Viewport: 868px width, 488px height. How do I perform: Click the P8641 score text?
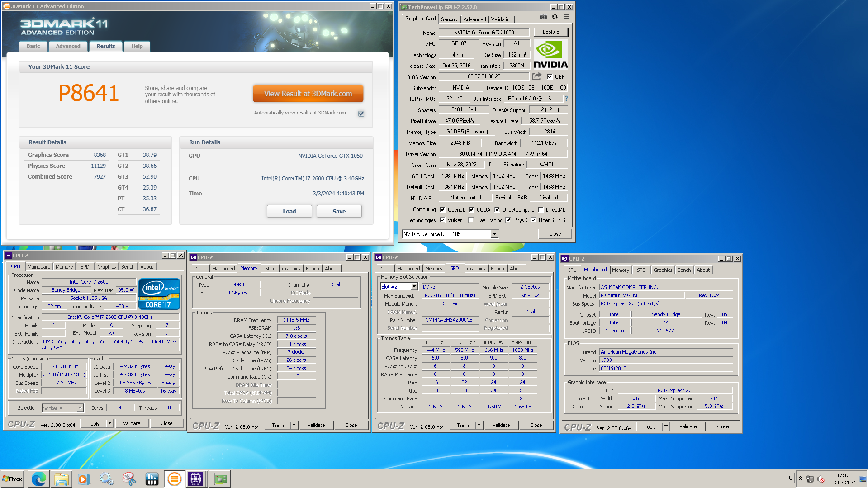89,93
